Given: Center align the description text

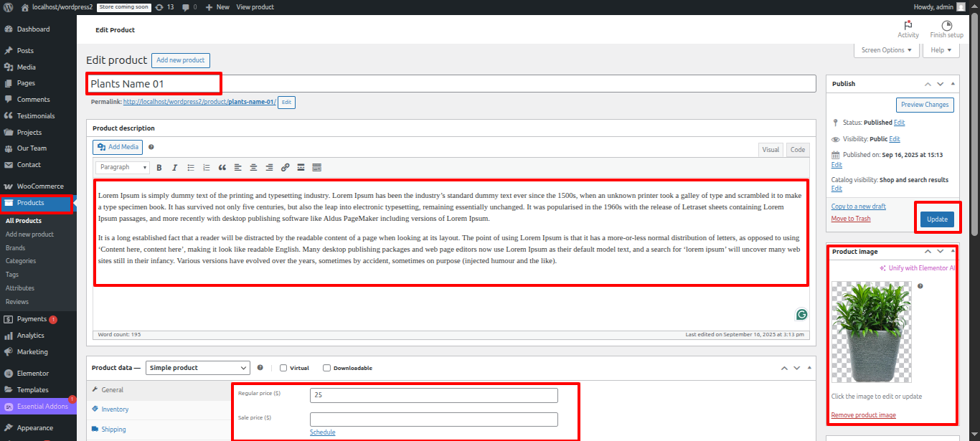Looking at the screenshot, I should tap(253, 168).
